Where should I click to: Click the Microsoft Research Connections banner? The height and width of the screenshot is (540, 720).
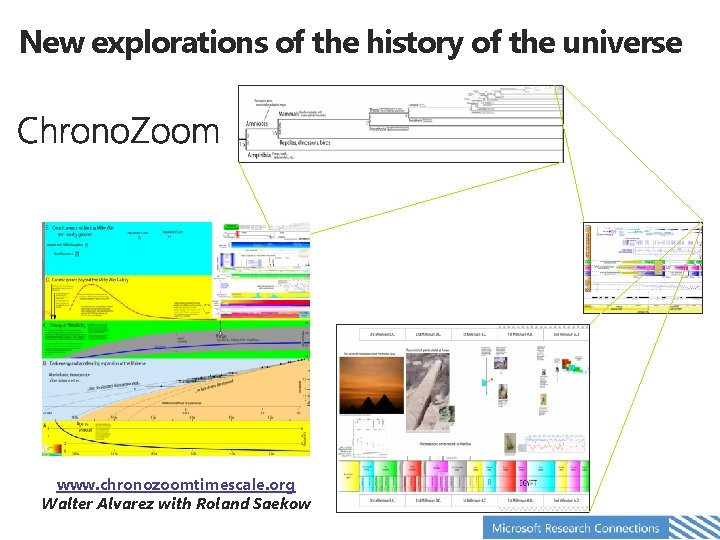(601, 528)
